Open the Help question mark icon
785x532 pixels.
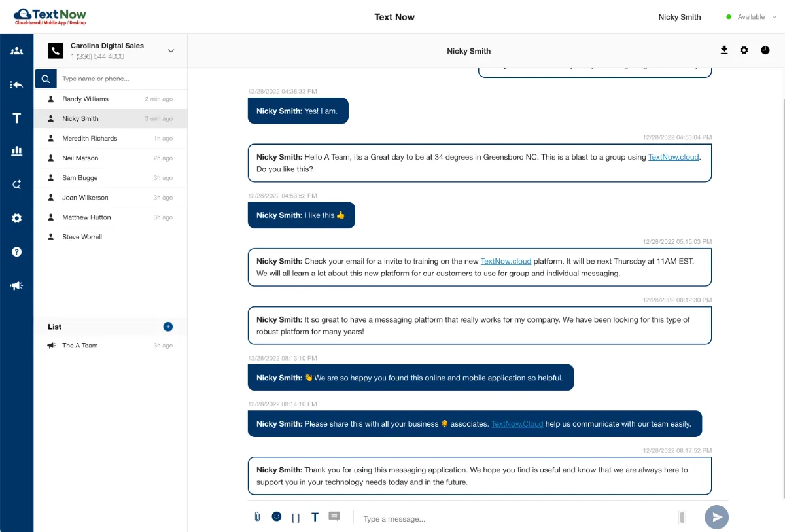[x=17, y=252]
